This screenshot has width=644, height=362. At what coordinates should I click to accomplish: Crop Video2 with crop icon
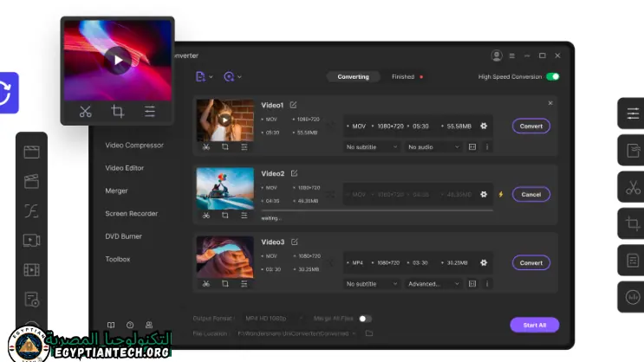point(225,216)
